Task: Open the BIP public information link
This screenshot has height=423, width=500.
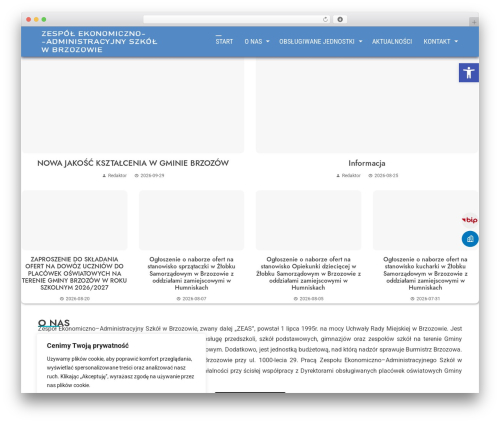Action: [x=470, y=220]
